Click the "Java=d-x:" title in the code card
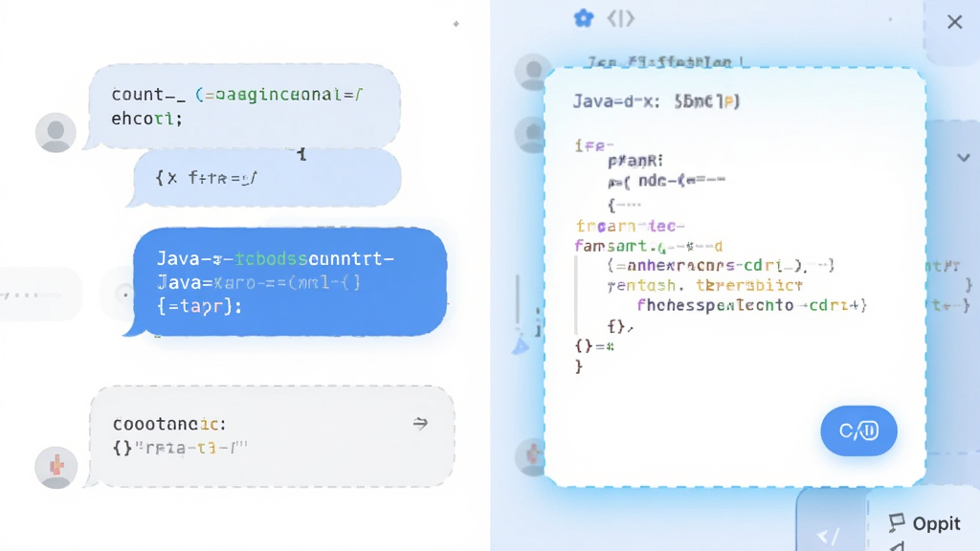 657,101
